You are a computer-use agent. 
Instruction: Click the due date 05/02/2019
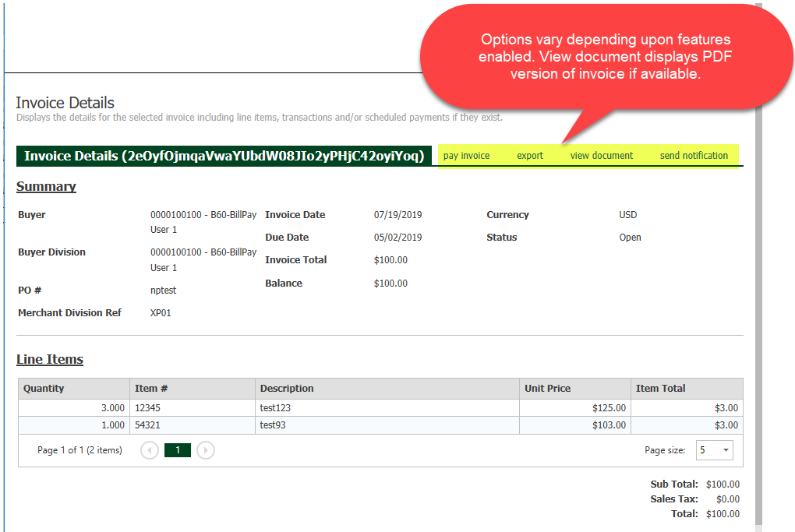point(398,238)
